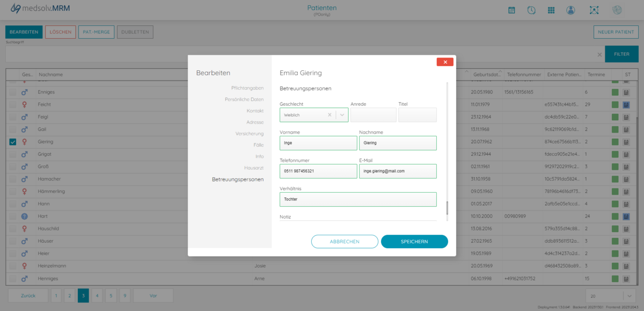Viewport: 644px width, 311px height.
Task: Click the clock history icon
Action: pos(531,10)
